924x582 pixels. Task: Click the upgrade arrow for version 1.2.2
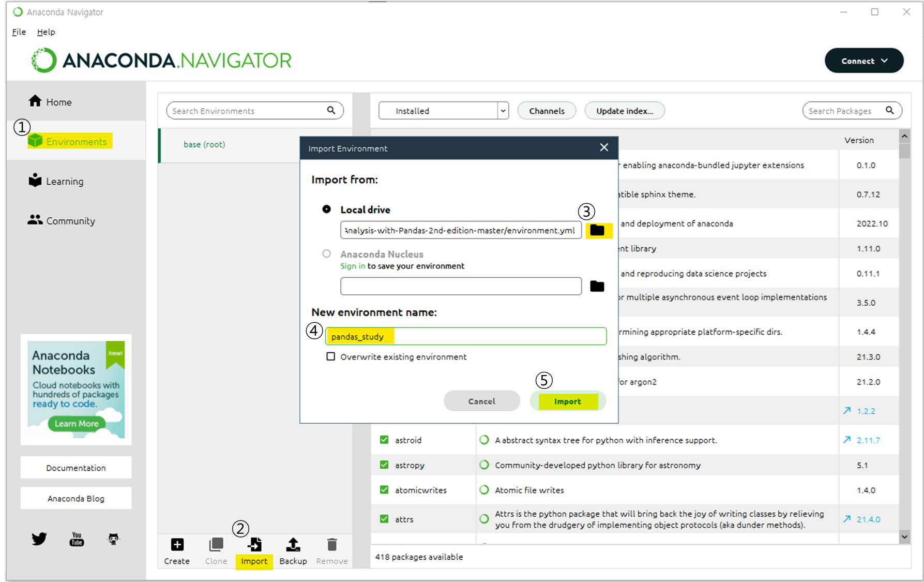pos(847,410)
